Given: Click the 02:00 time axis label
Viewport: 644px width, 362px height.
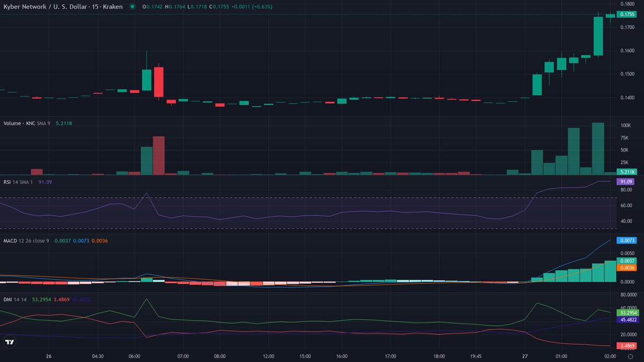Looking at the screenshot, I should pos(610,356).
